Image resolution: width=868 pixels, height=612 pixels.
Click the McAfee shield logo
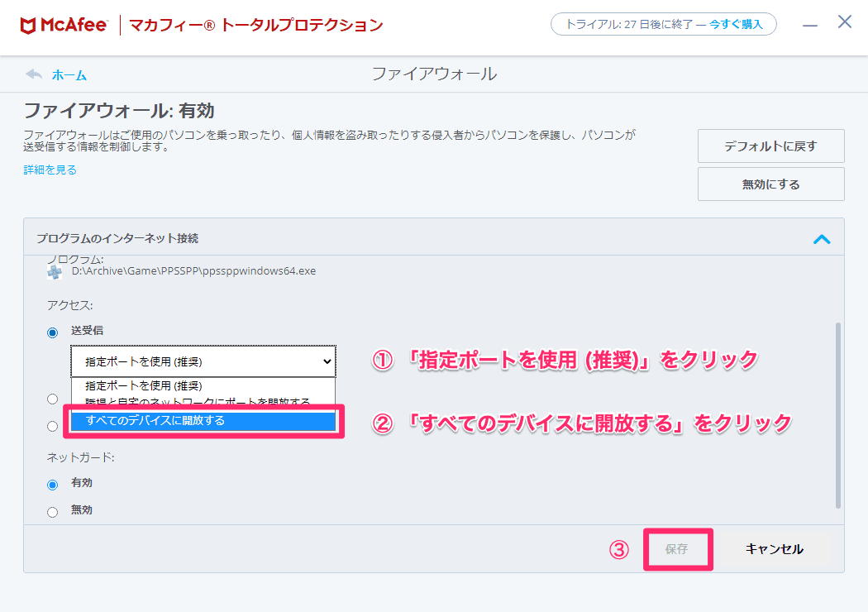click(27, 26)
